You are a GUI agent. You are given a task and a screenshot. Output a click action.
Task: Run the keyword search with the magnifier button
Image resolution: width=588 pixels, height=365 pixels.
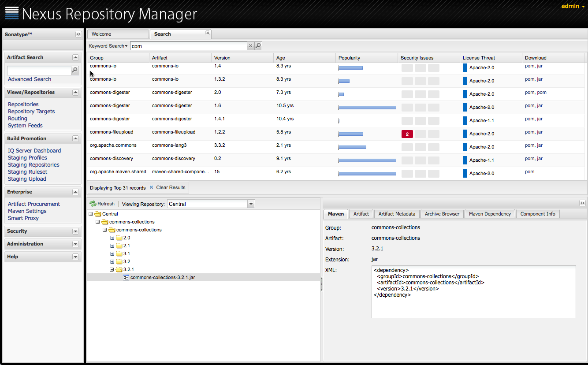pyautogui.click(x=258, y=46)
